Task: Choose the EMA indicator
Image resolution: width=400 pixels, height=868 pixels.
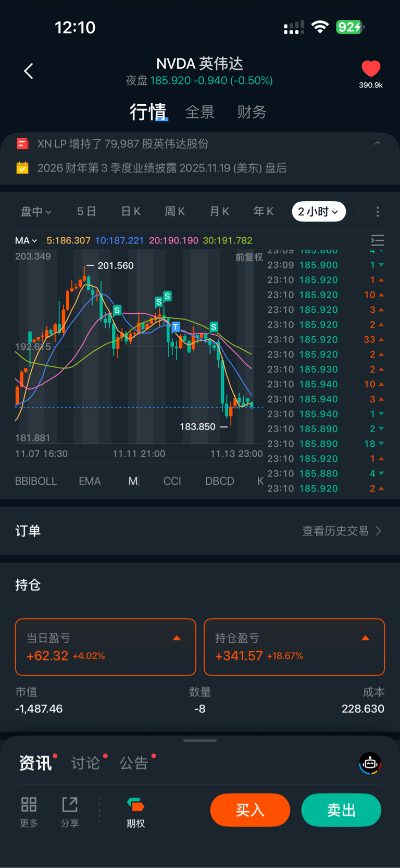Action: (x=90, y=481)
